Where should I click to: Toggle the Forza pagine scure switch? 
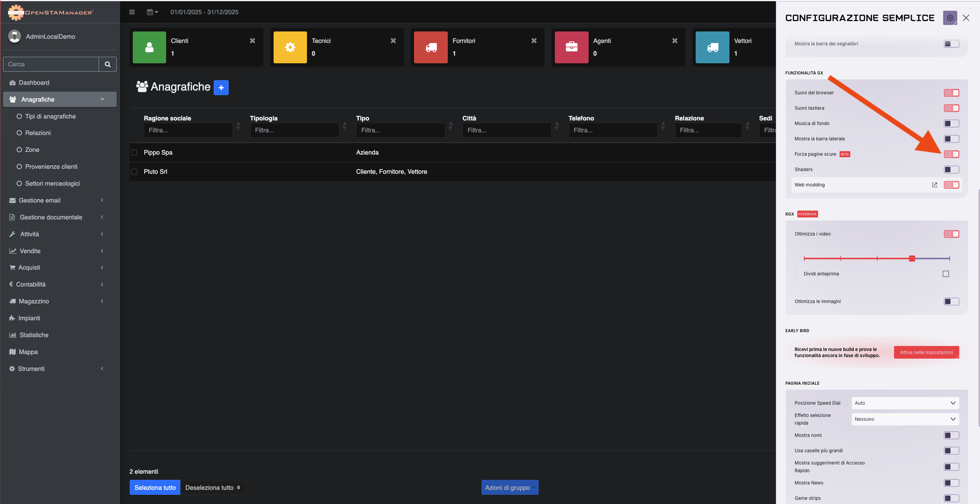point(951,154)
